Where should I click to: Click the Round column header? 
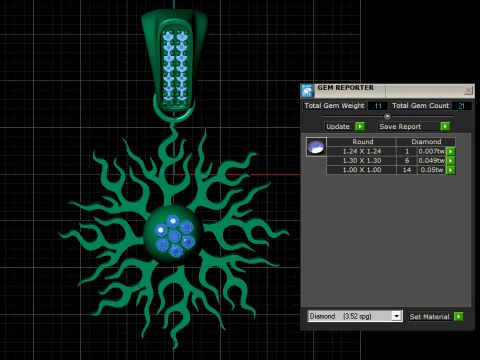point(362,142)
